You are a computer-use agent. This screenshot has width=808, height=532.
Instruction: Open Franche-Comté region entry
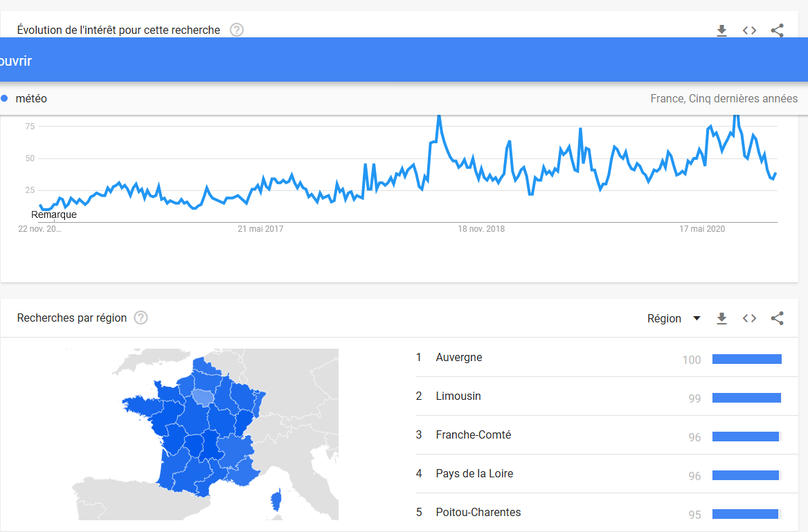point(474,435)
